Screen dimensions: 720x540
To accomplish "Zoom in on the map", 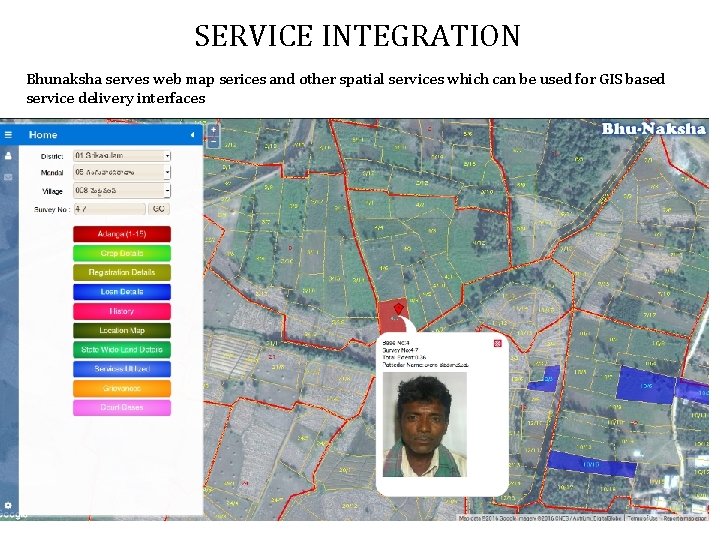I will point(214,130).
